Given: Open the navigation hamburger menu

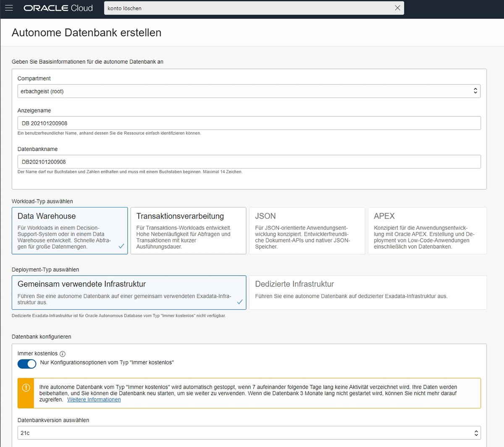Looking at the screenshot, I should point(9,8).
